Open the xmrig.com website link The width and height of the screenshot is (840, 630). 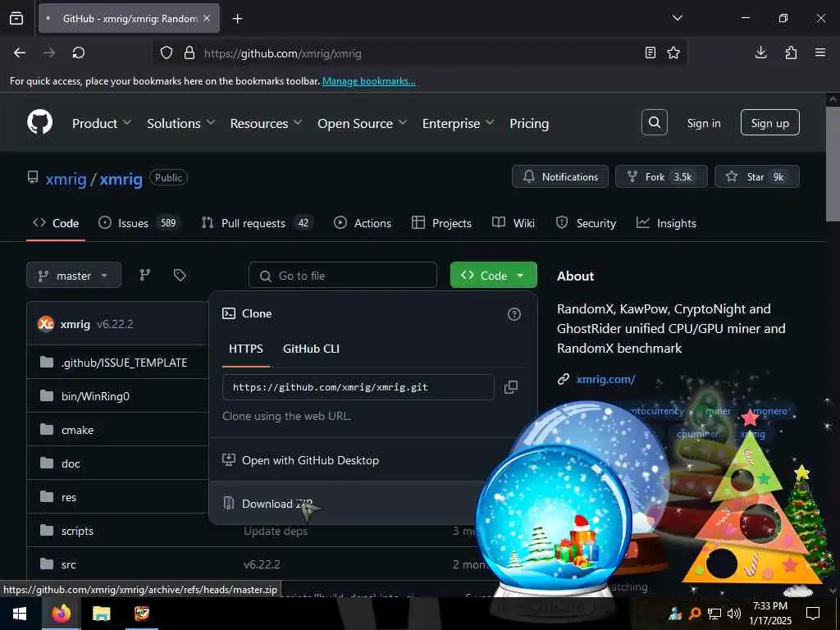pos(606,379)
